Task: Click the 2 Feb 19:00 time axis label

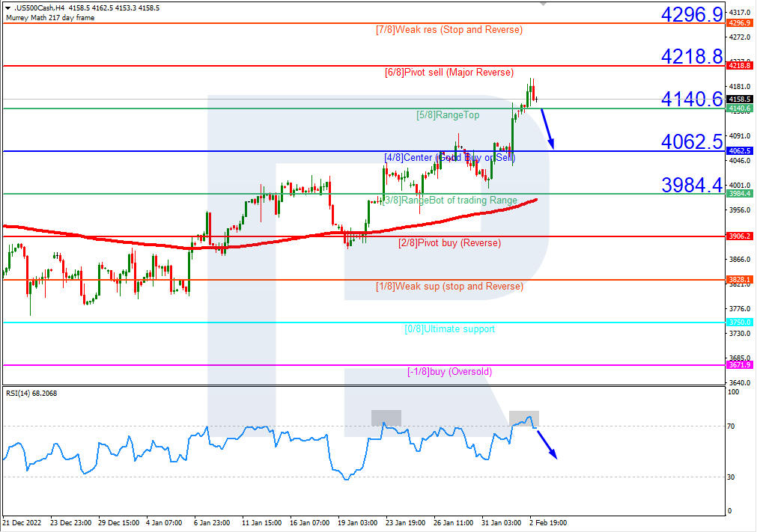Action: pos(549,522)
